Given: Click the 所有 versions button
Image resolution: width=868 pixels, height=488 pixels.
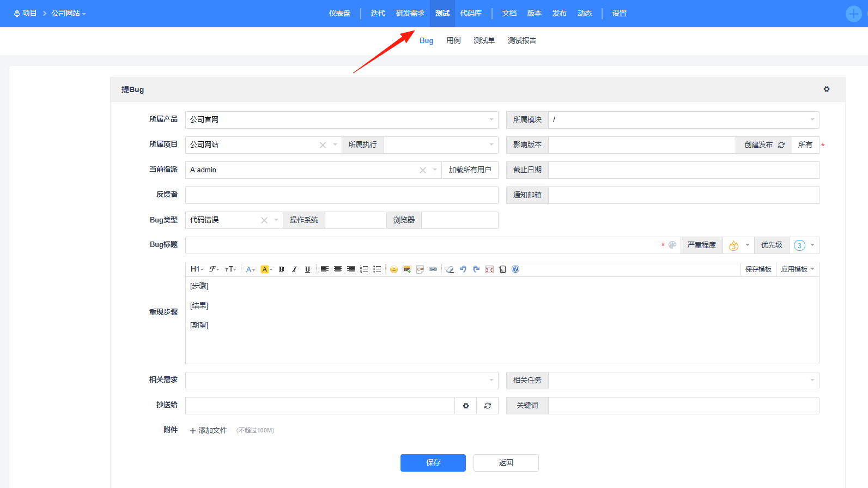Looking at the screenshot, I should [805, 145].
